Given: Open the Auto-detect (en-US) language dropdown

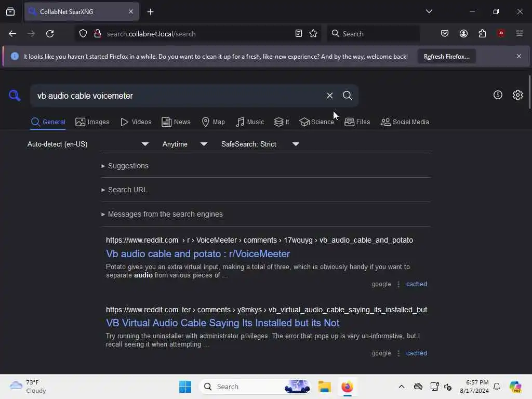Looking at the screenshot, I should (88, 144).
